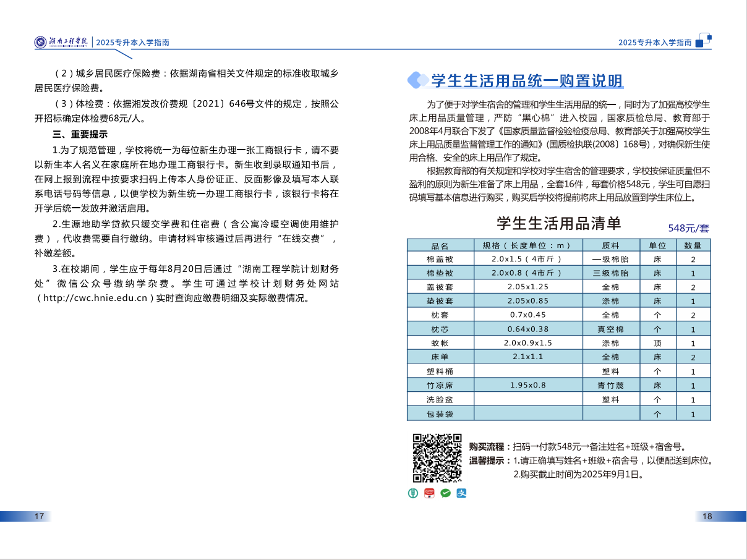Click the spec value 2.1x1.1

[528, 357]
